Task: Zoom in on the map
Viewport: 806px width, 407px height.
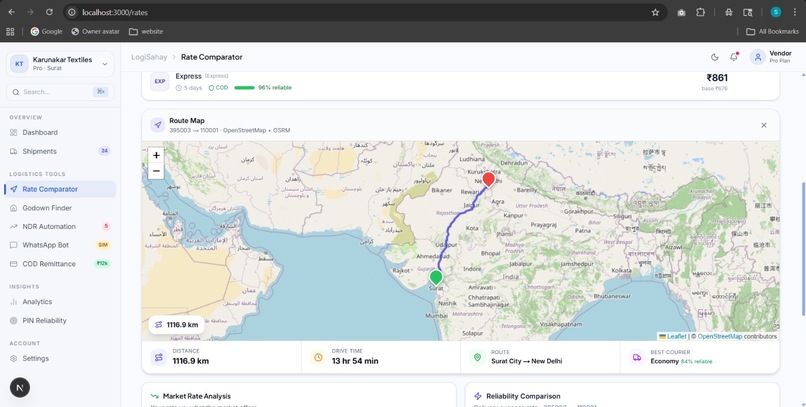Action: 156,155
